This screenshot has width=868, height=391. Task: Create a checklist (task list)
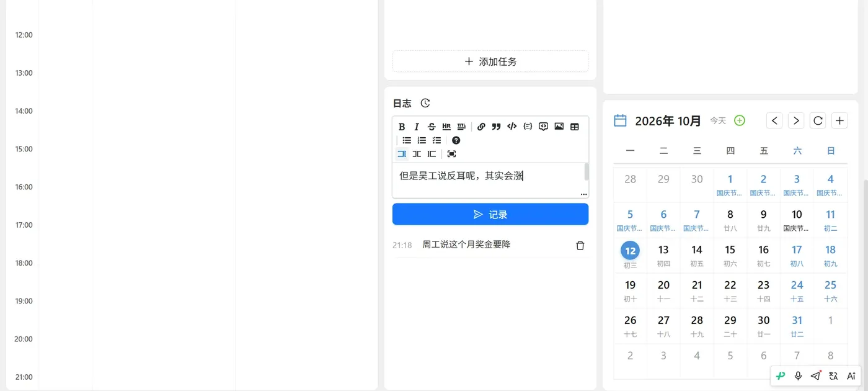pos(436,140)
